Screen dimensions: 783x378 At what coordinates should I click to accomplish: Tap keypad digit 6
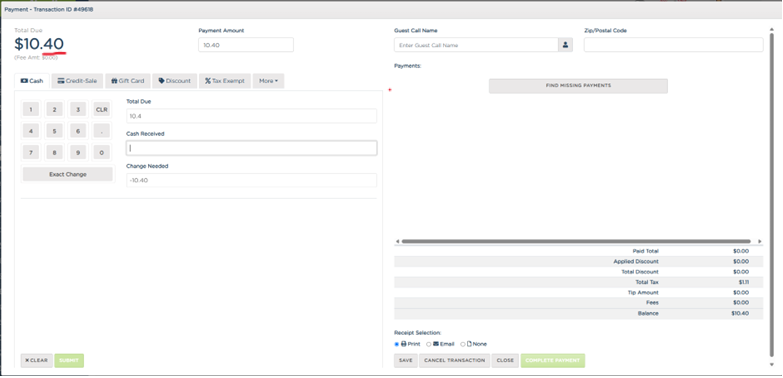pyautogui.click(x=78, y=131)
